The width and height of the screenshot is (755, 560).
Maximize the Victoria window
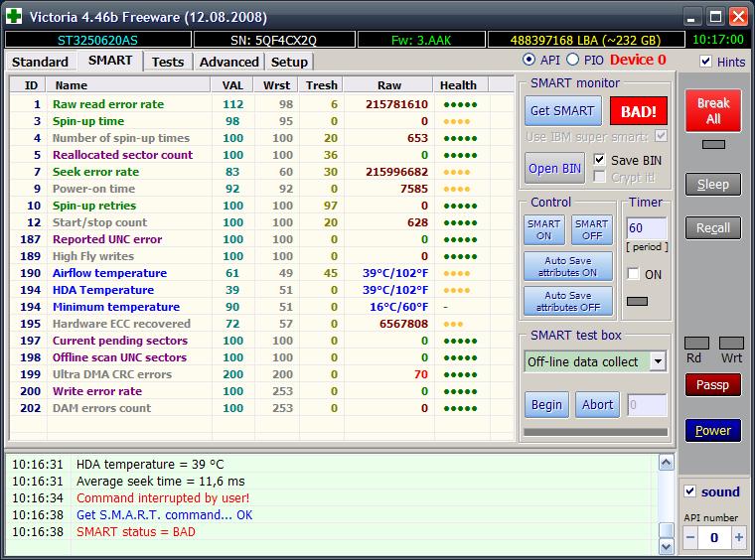[715, 17]
